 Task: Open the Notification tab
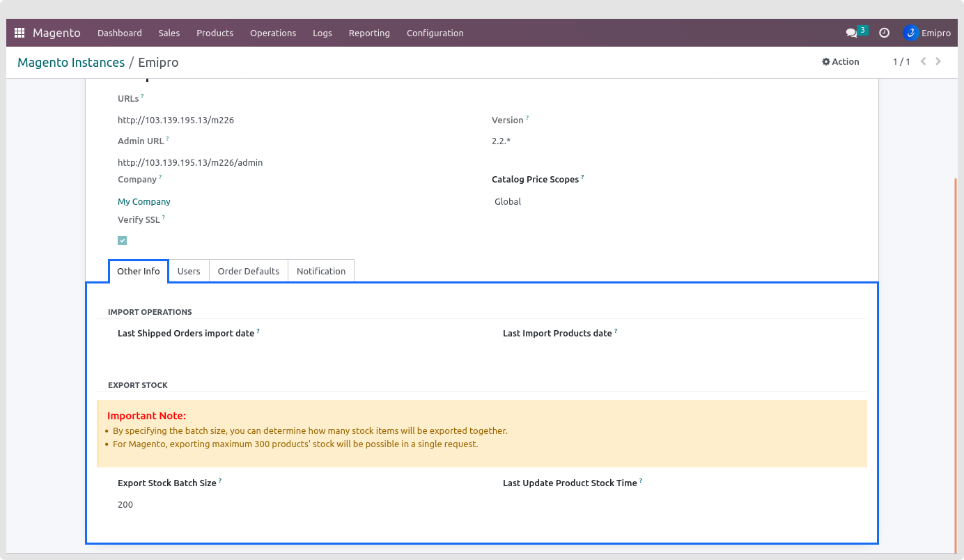[321, 271]
